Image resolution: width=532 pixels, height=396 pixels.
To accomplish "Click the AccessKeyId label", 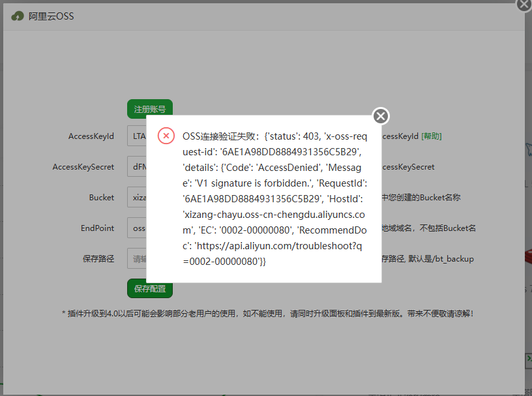I will pos(91,136).
